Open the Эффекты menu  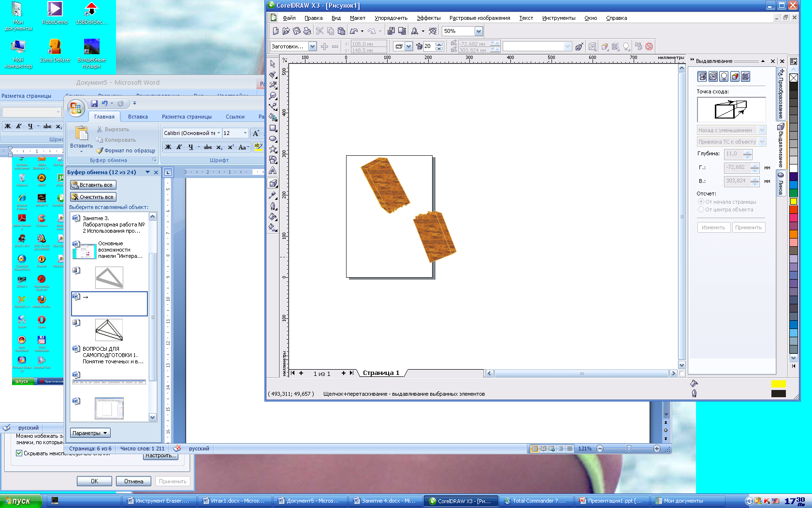428,18
